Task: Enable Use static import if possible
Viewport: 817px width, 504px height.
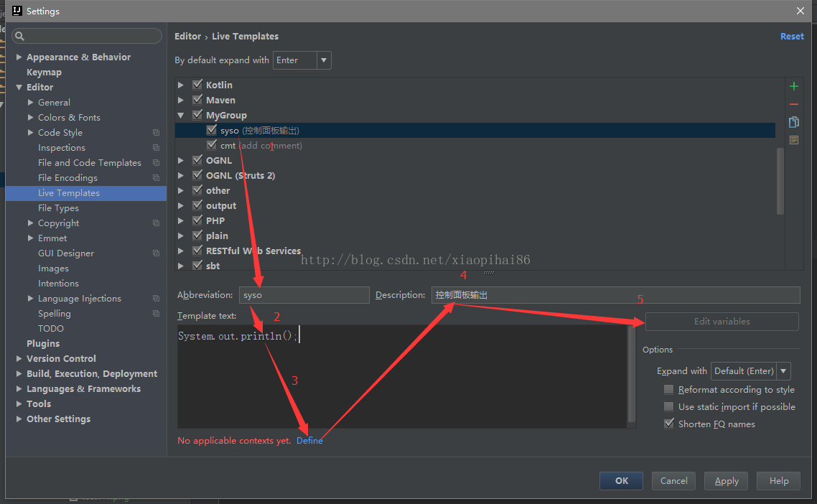Action: (x=668, y=406)
